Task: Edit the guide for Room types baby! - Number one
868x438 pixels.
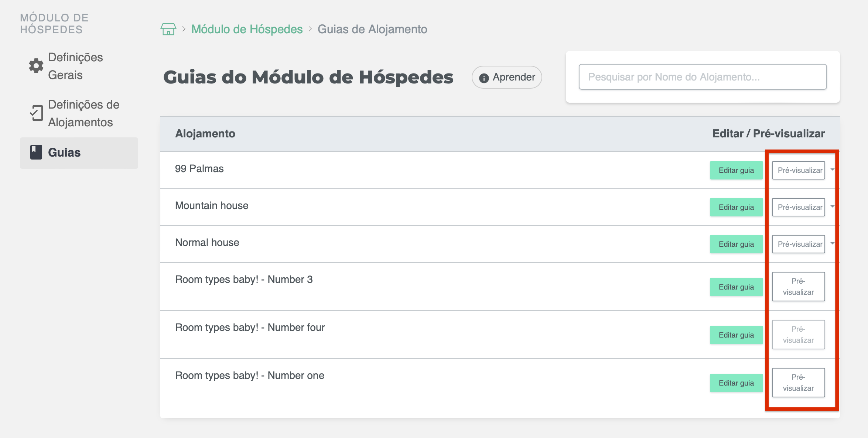Action: click(736, 383)
